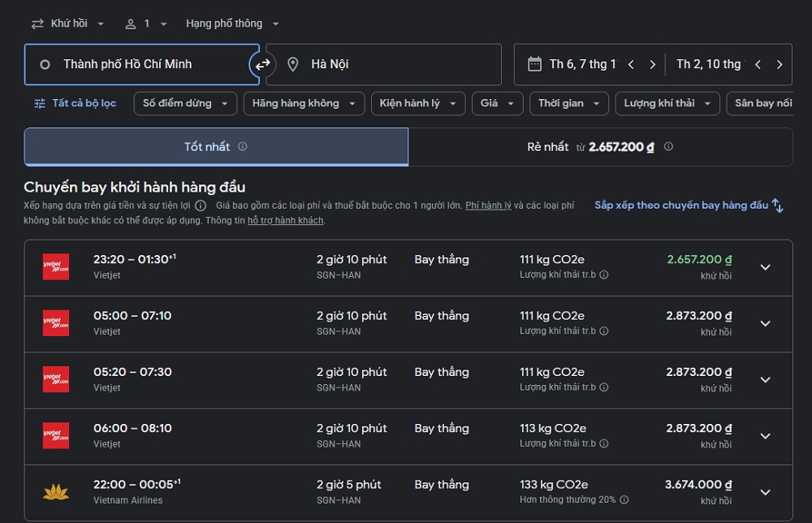Click emissions info icon for 05:20 flight
This screenshot has width=812, height=523.
tap(604, 387)
